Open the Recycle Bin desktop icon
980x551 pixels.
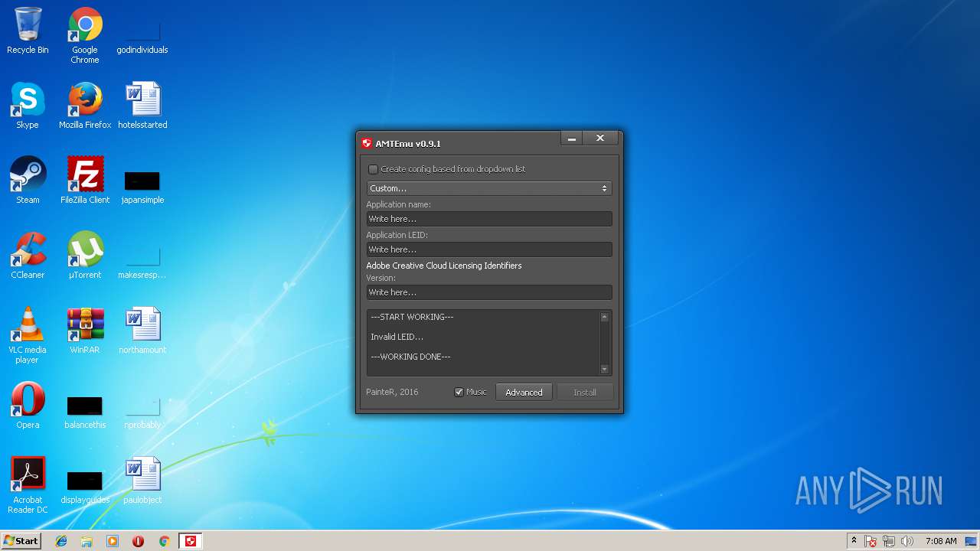[28, 31]
